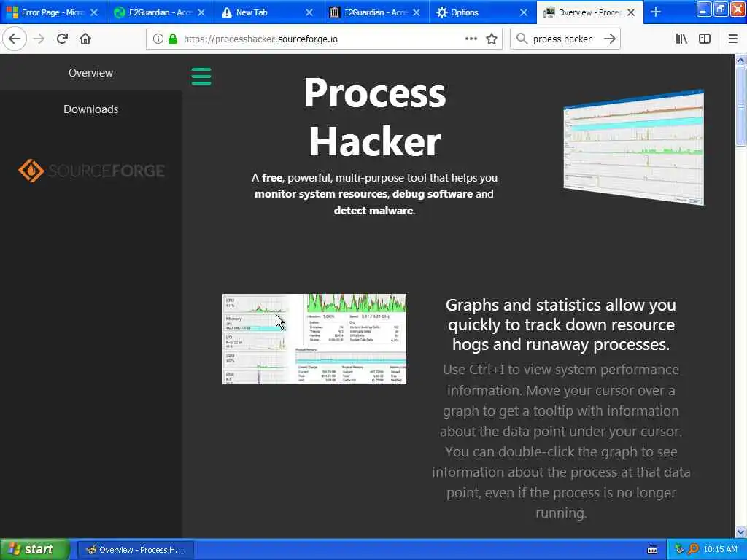
Task: Click the magnifier icon in system tray
Action: [x=693, y=549]
